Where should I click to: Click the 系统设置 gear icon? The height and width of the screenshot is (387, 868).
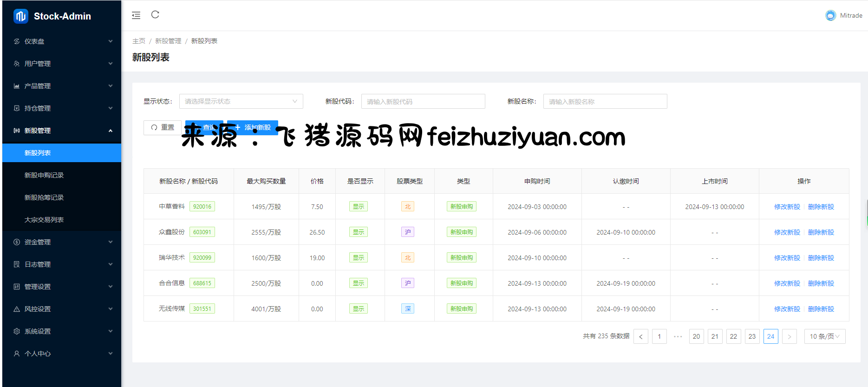coord(17,331)
